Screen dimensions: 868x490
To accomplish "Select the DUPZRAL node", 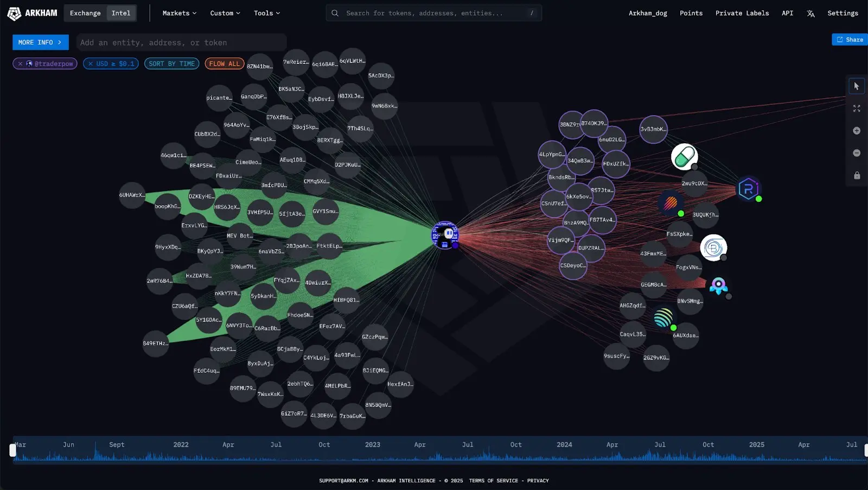I will pos(590,248).
